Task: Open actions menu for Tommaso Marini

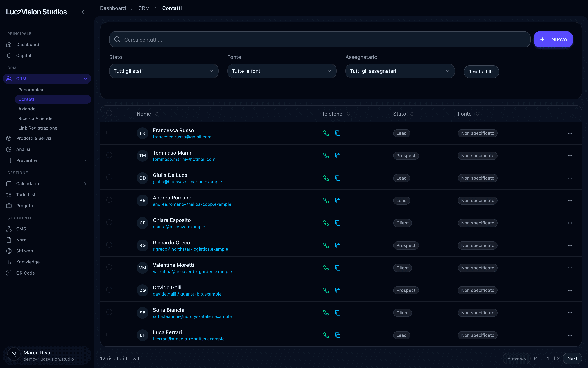Action: pyautogui.click(x=570, y=155)
